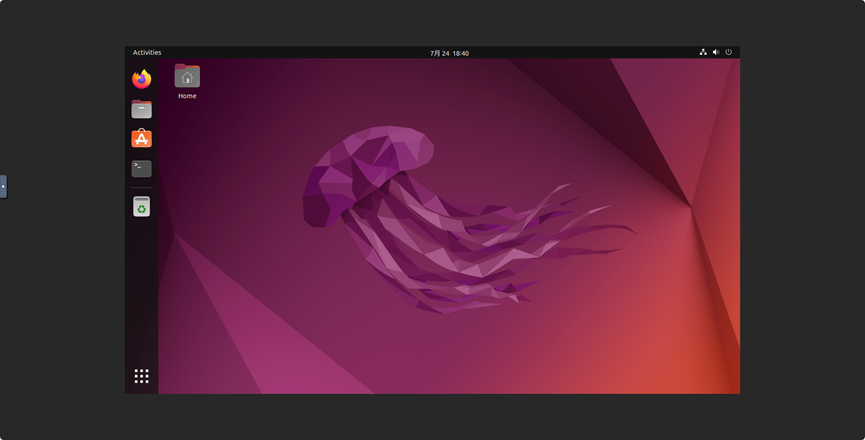This screenshot has height=440, width=865.
Task: Open the Trash in the dock
Action: [141, 206]
